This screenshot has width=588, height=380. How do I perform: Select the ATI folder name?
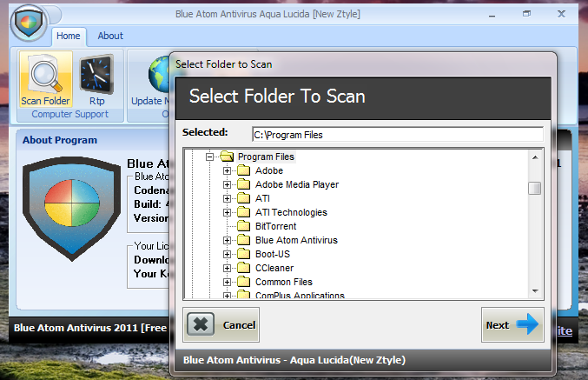click(262, 198)
